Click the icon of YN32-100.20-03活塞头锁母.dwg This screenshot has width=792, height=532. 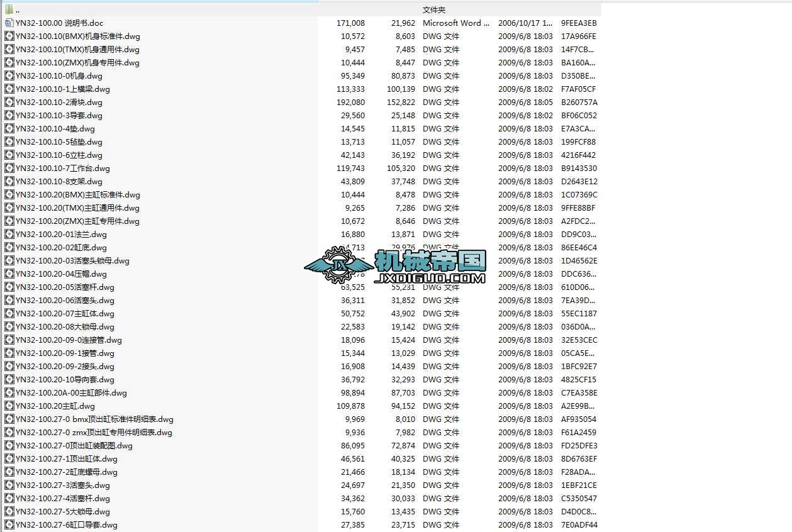pyautogui.click(x=9, y=260)
